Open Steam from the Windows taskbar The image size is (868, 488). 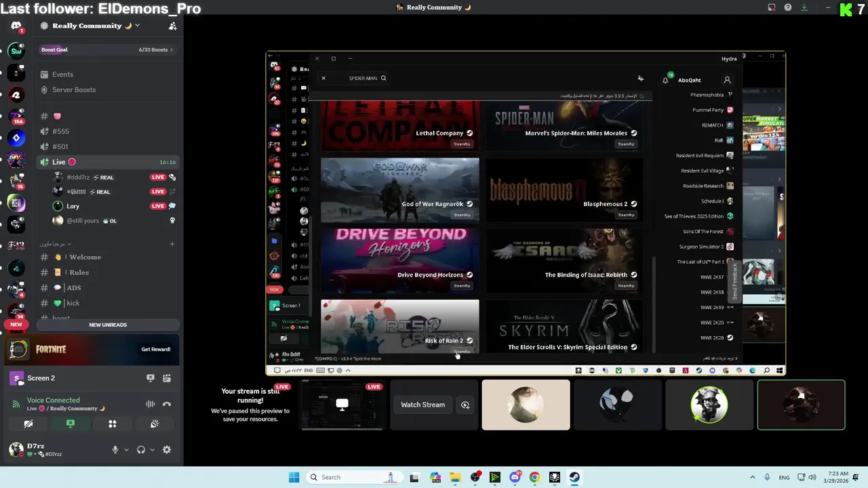point(574,477)
